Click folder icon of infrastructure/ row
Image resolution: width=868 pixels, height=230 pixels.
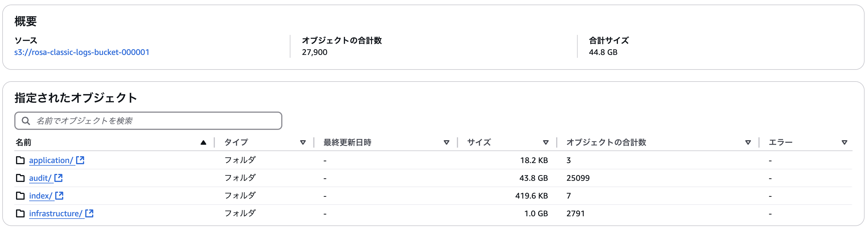point(20,213)
